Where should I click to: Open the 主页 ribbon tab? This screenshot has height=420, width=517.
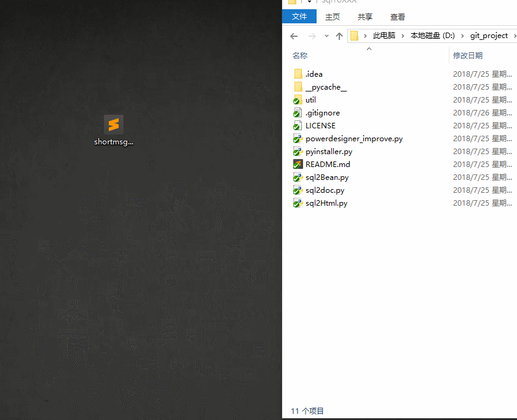click(333, 17)
